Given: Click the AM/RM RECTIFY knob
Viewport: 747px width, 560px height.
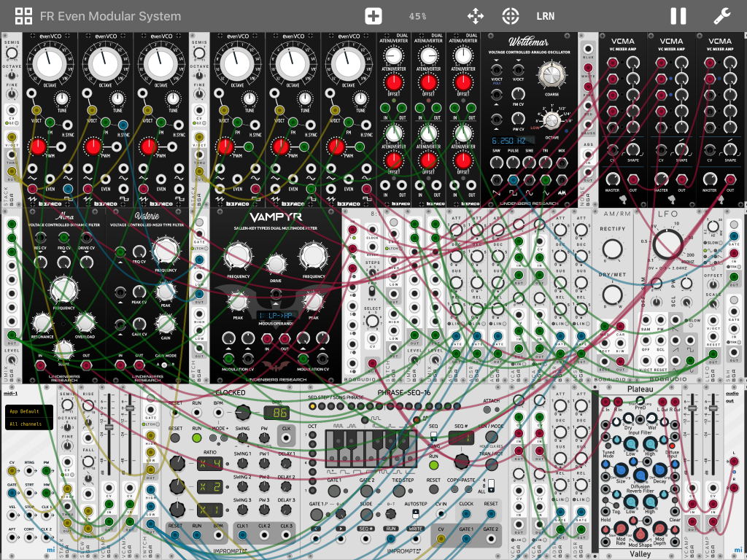Looking at the screenshot, I should pyautogui.click(x=612, y=249).
